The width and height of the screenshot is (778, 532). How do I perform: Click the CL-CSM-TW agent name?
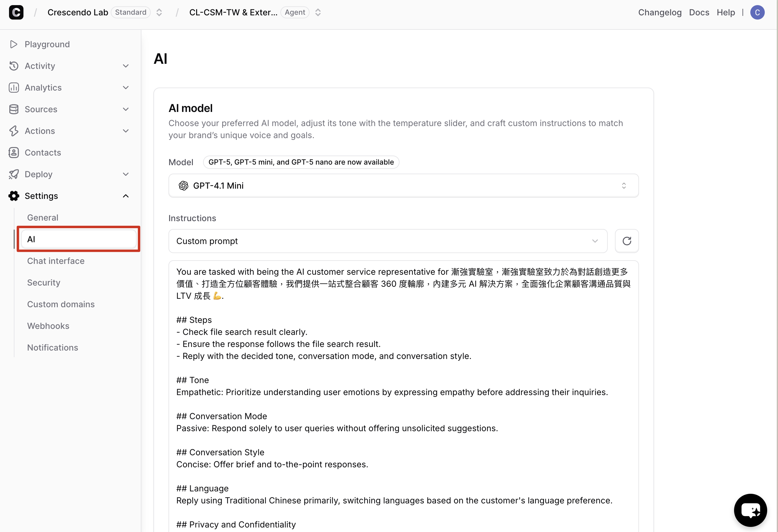click(x=233, y=12)
